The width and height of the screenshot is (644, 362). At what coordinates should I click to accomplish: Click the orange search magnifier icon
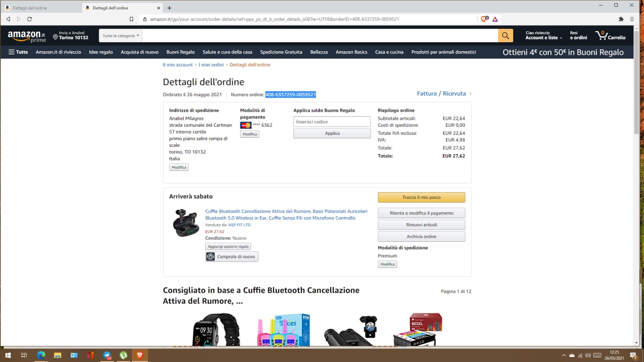point(506,36)
